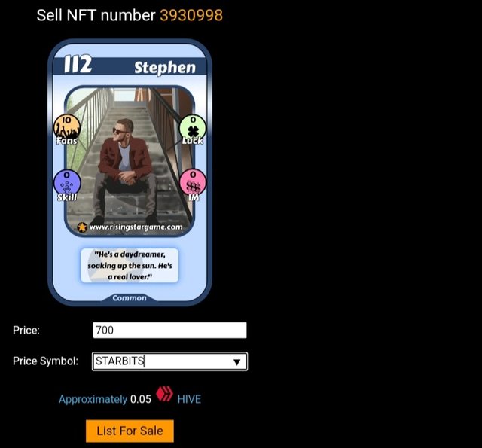Click the red HIVE logo icon
The image size is (482, 448).
tap(164, 394)
